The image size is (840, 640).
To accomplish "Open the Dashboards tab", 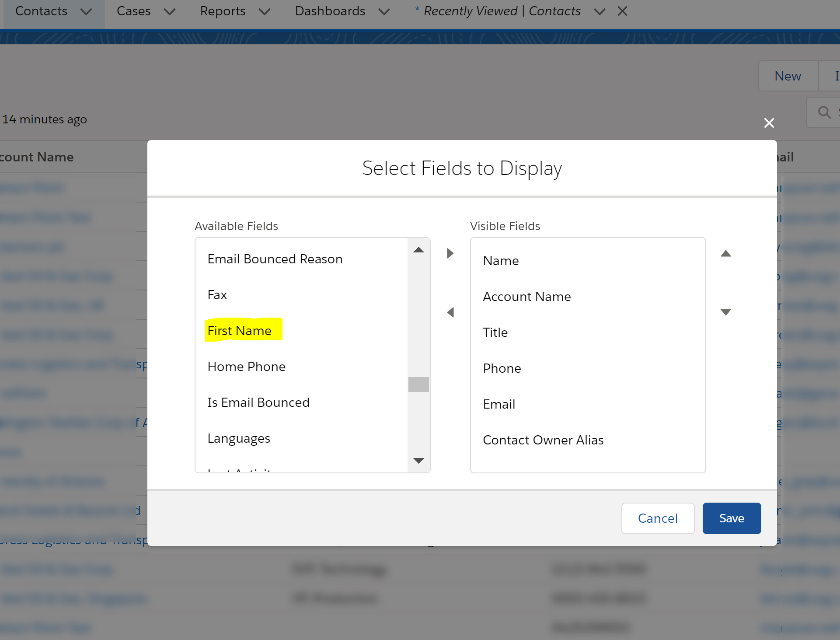I will 330,11.
